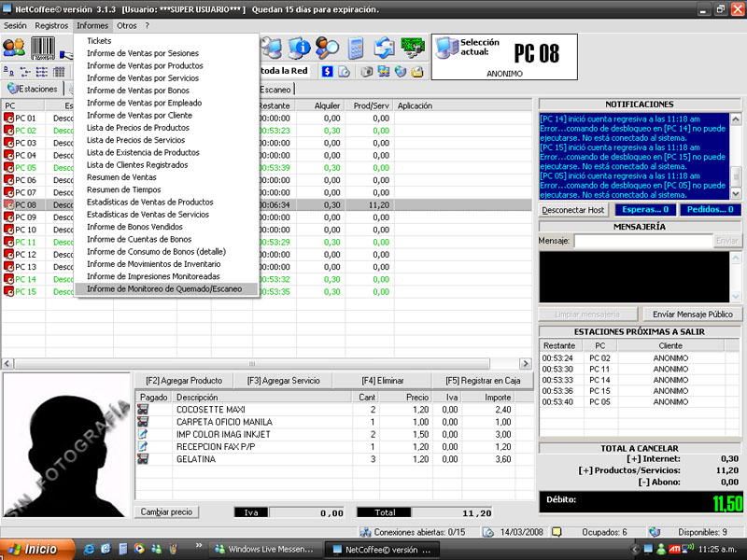The image size is (747, 560).
Task: Click the [F3] Agregar Servicio button
Action: click(284, 381)
